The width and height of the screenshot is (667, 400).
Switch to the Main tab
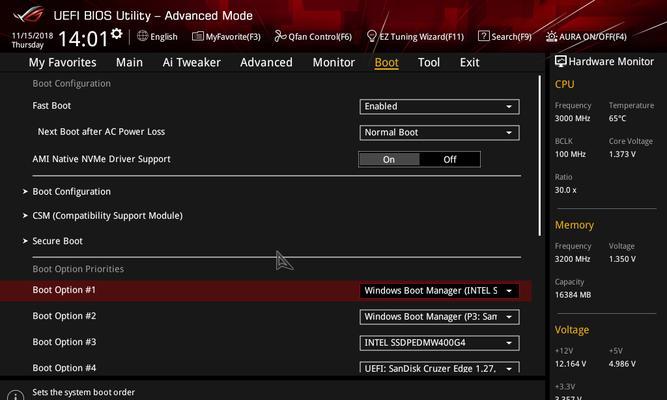click(129, 63)
